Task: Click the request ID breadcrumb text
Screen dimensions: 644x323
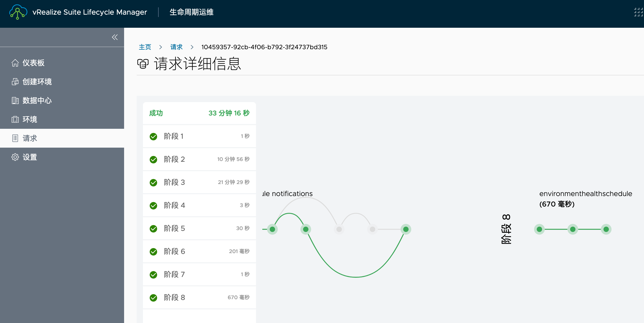Action: point(264,47)
